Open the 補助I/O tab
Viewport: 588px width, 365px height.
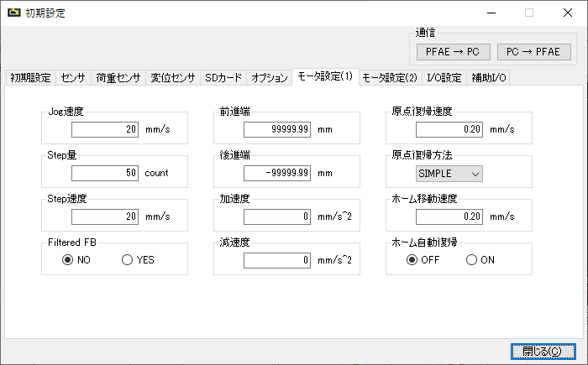pos(489,77)
